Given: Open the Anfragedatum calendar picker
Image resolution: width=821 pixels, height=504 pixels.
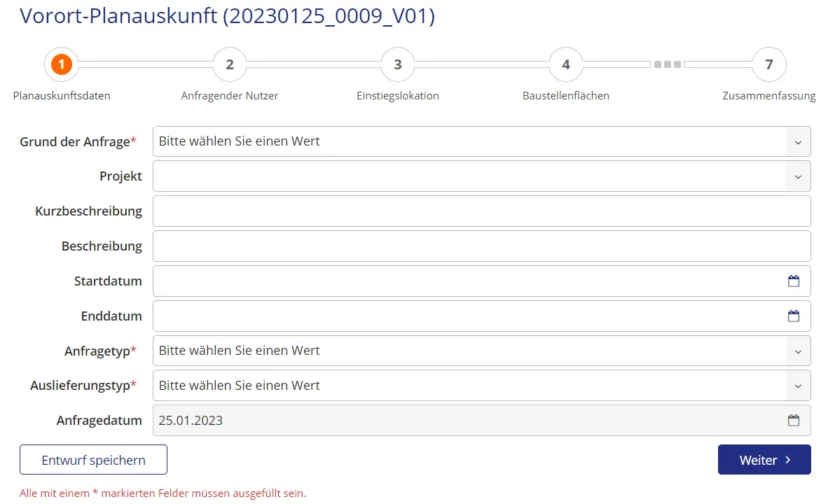Looking at the screenshot, I should (x=794, y=420).
